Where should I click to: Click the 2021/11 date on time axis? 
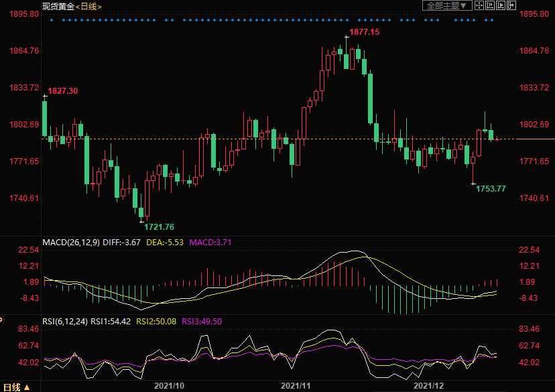click(x=296, y=386)
